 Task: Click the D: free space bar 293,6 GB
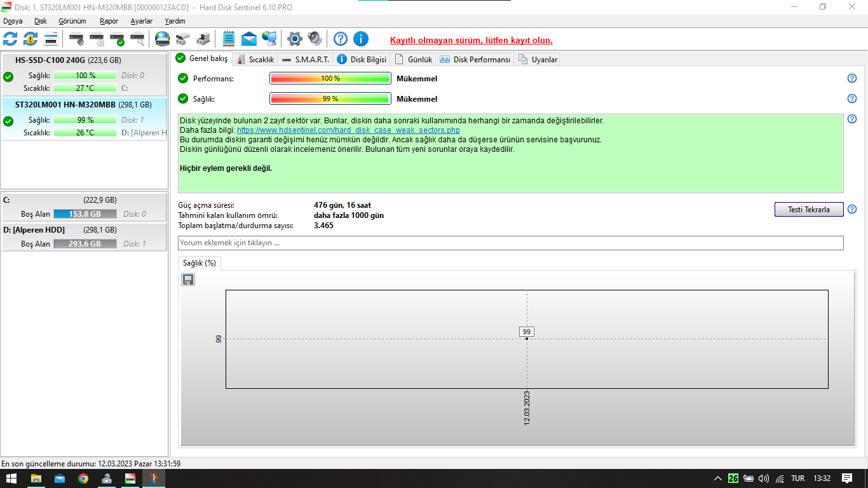[85, 244]
